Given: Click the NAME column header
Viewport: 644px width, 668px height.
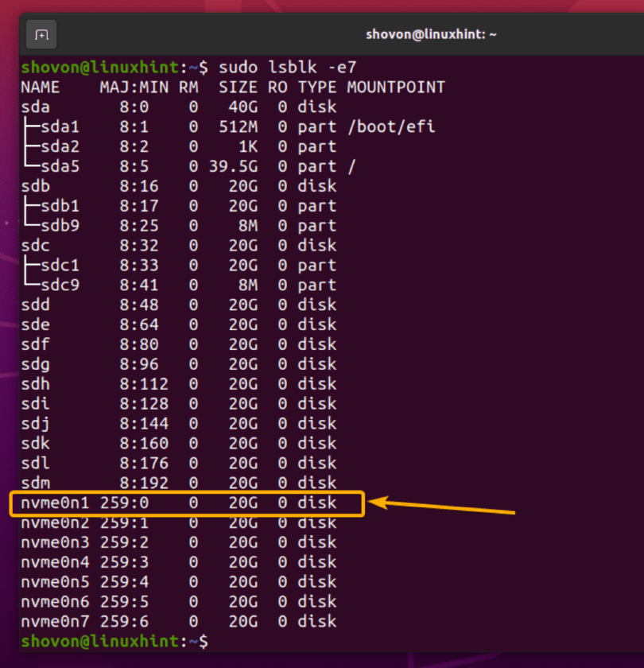Looking at the screenshot, I should (x=40, y=87).
